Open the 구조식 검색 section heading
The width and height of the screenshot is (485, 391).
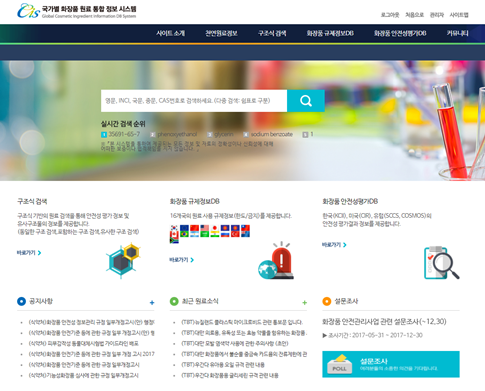click(32, 201)
